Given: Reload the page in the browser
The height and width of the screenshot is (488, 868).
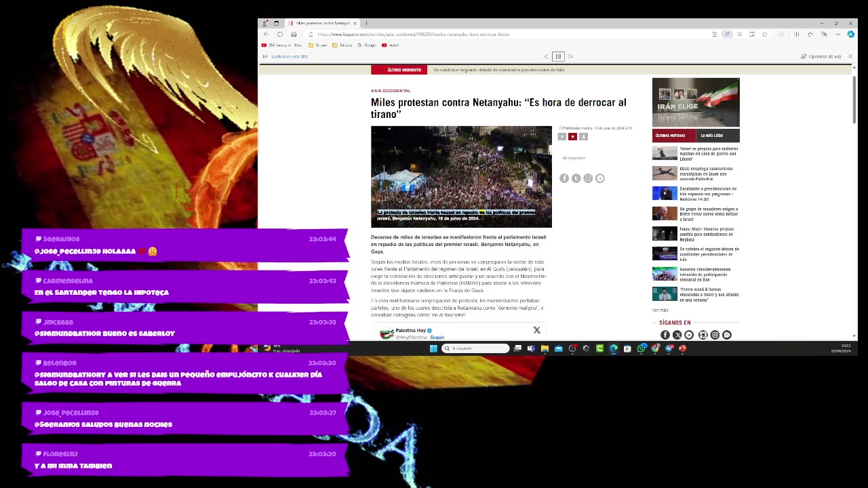Looking at the screenshot, I should [280, 34].
